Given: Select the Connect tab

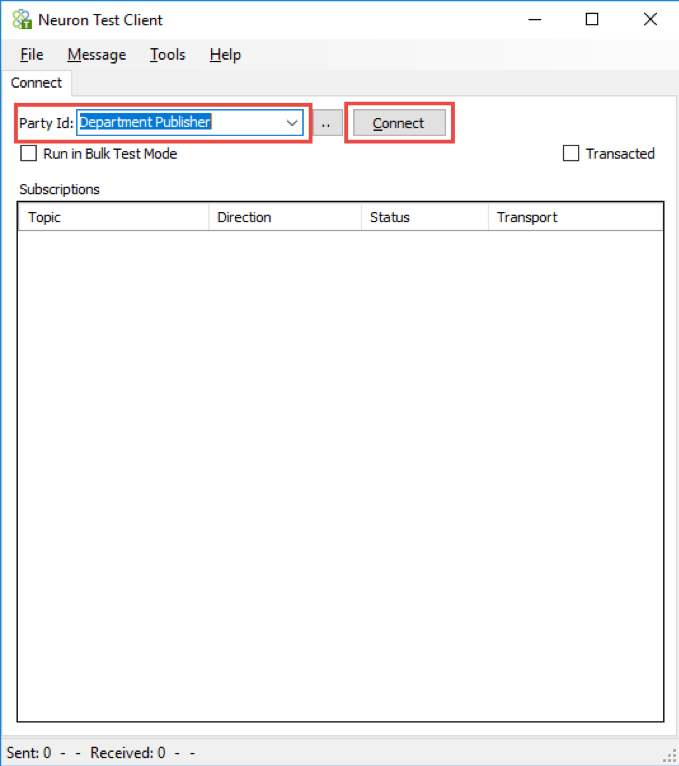Looking at the screenshot, I should tap(37, 83).
